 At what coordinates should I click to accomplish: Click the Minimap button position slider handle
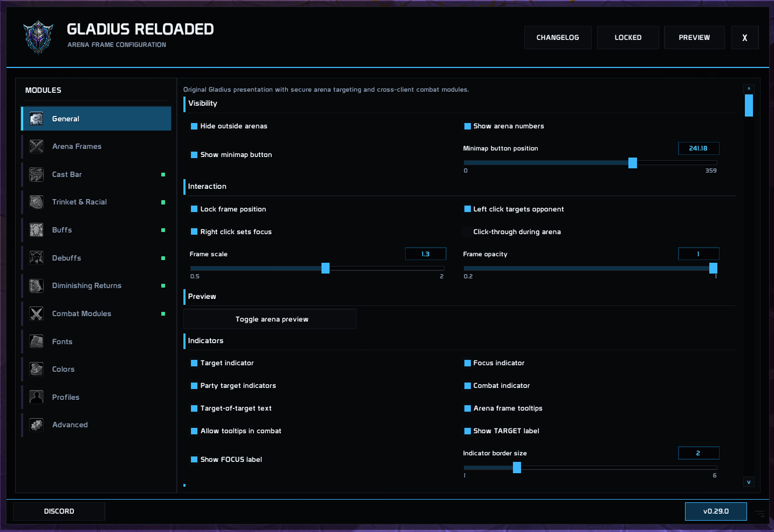coord(633,163)
